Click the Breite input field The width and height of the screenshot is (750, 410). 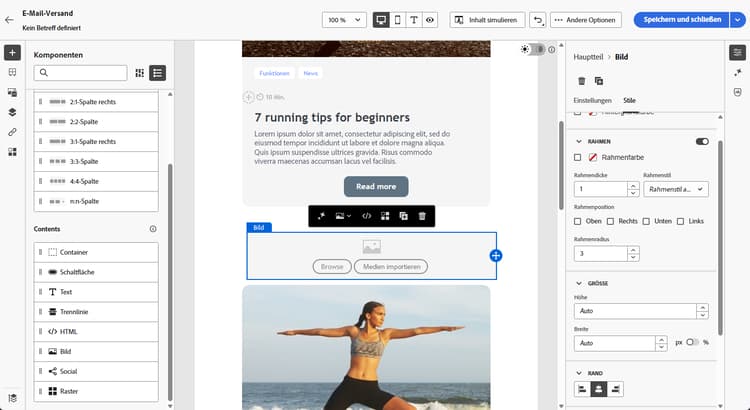614,343
